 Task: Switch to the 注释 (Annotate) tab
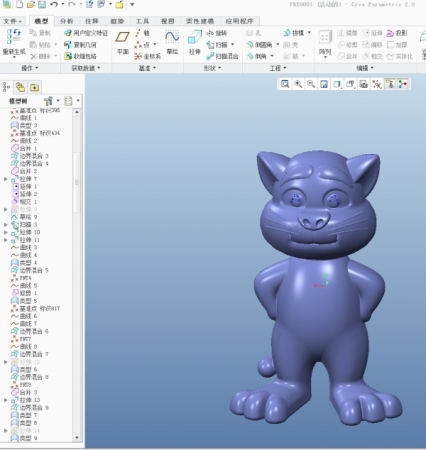(x=91, y=21)
